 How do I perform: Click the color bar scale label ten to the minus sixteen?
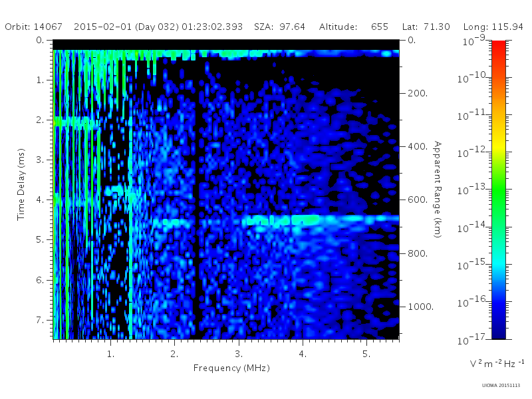click(473, 301)
